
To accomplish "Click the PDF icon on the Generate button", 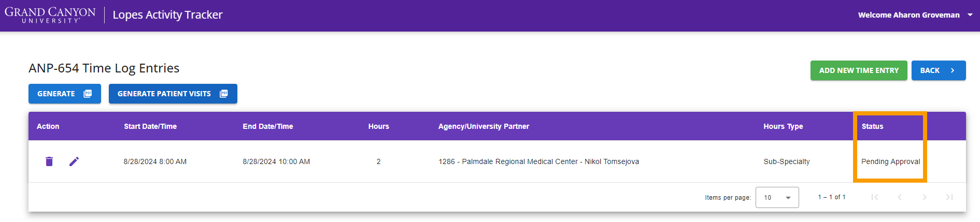I will pyautogui.click(x=88, y=94).
